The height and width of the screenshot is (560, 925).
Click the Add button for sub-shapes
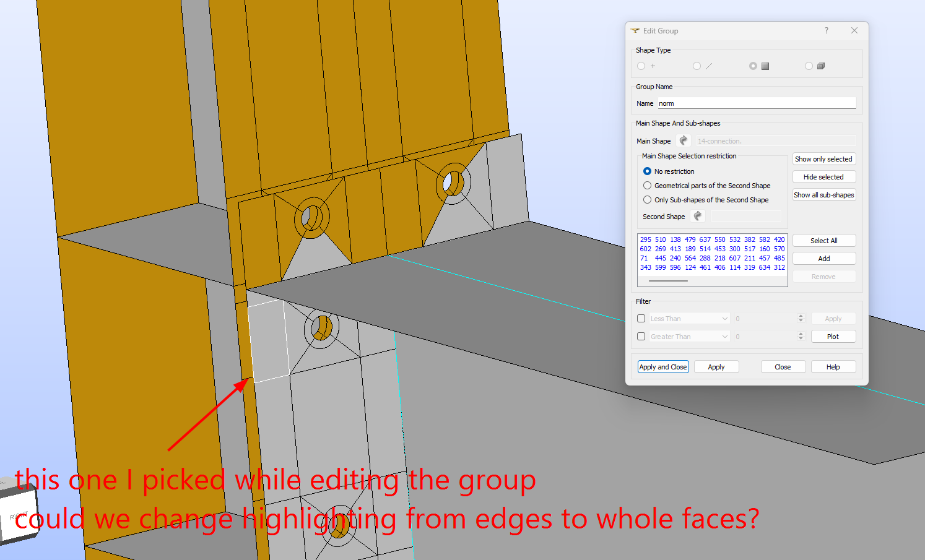tap(824, 259)
